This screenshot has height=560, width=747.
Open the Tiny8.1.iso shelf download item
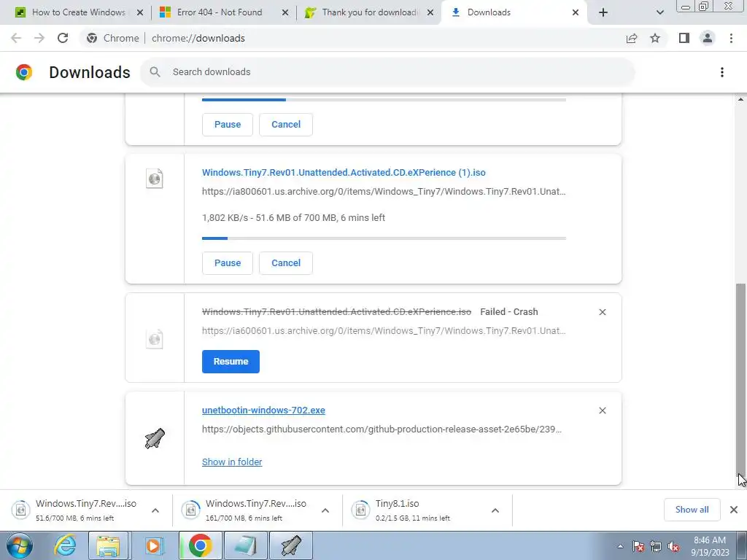tap(414, 510)
